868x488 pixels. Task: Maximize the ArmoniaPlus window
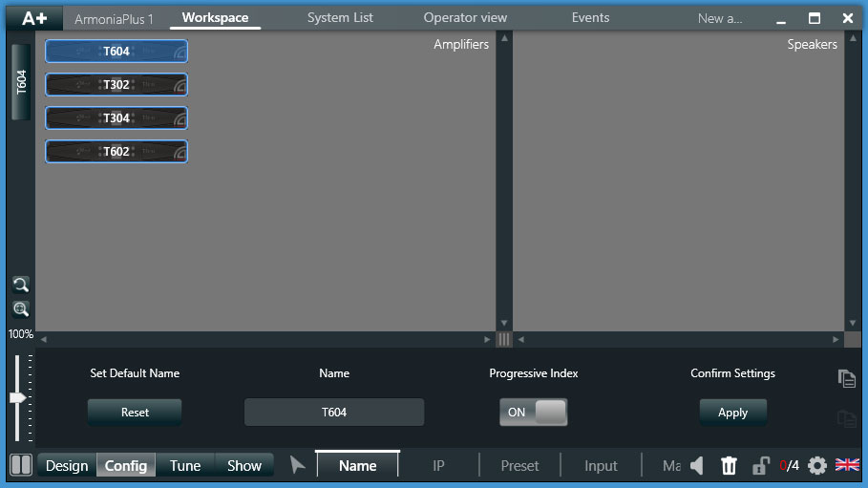pyautogui.click(x=815, y=18)
